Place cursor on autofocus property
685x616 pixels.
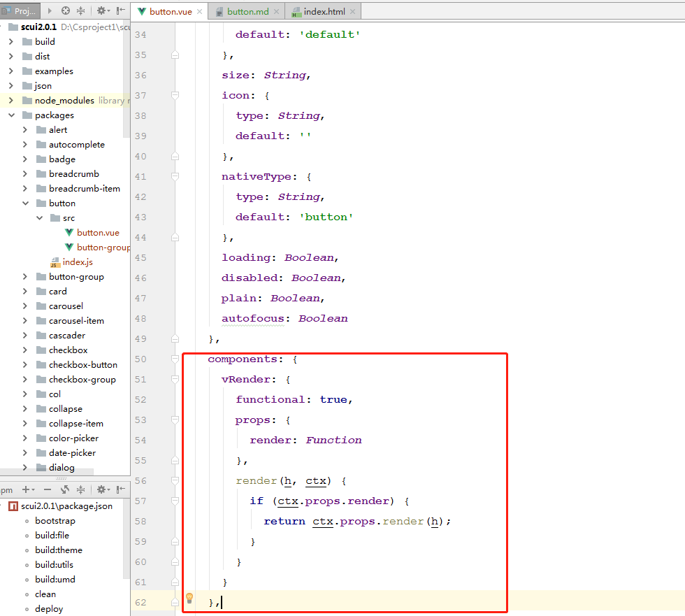click(252, 318)
